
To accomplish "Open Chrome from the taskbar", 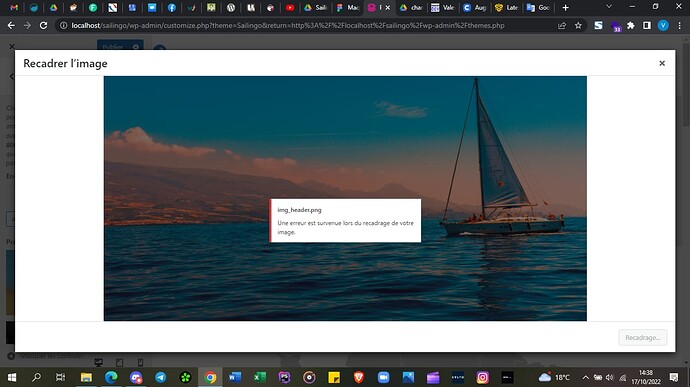I will click(x=210, y=377).
